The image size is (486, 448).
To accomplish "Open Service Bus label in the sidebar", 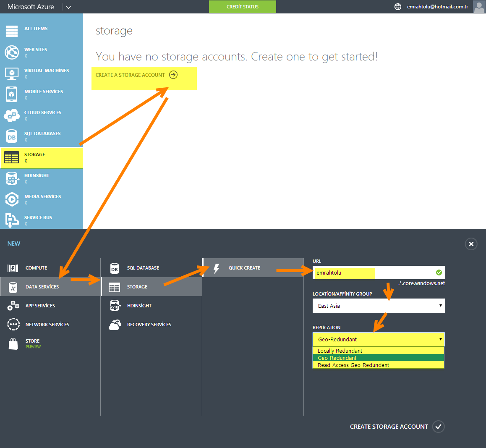I will [38, 217].
